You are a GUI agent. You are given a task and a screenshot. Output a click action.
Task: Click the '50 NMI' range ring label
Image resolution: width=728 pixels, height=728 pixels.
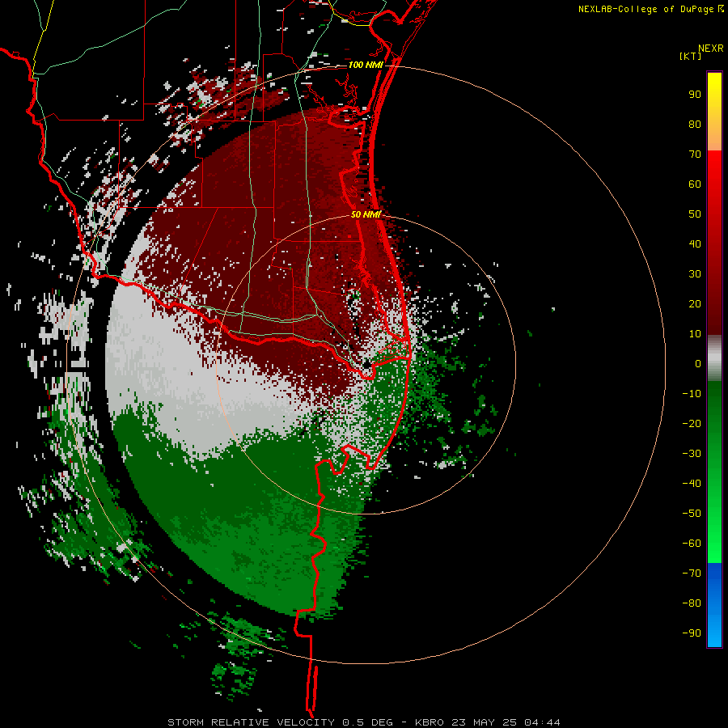[366, 214]
